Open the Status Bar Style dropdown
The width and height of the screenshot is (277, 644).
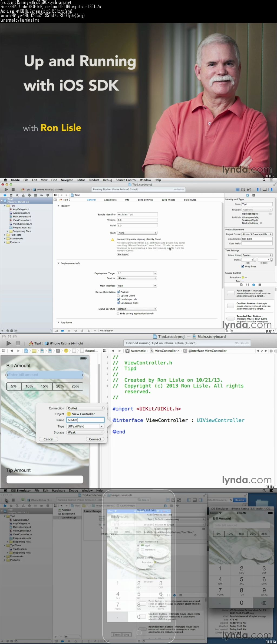pos(137,309)
